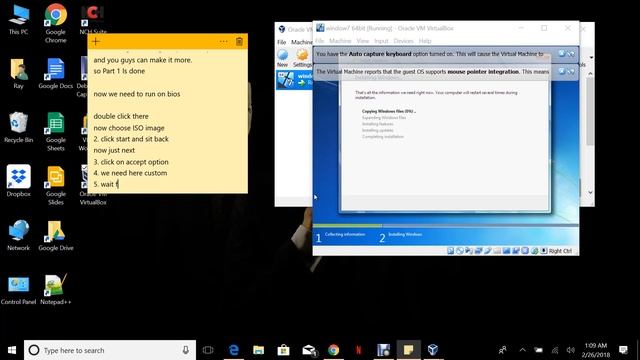
Task: Expand toolbar dropdown arrow in VirtualBox Manager
Action: point(591,58)
